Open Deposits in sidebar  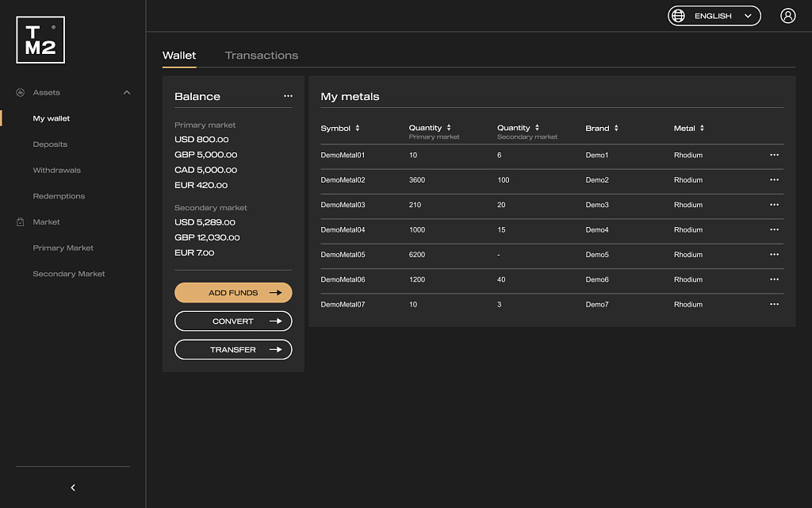(x=50, y=144)
